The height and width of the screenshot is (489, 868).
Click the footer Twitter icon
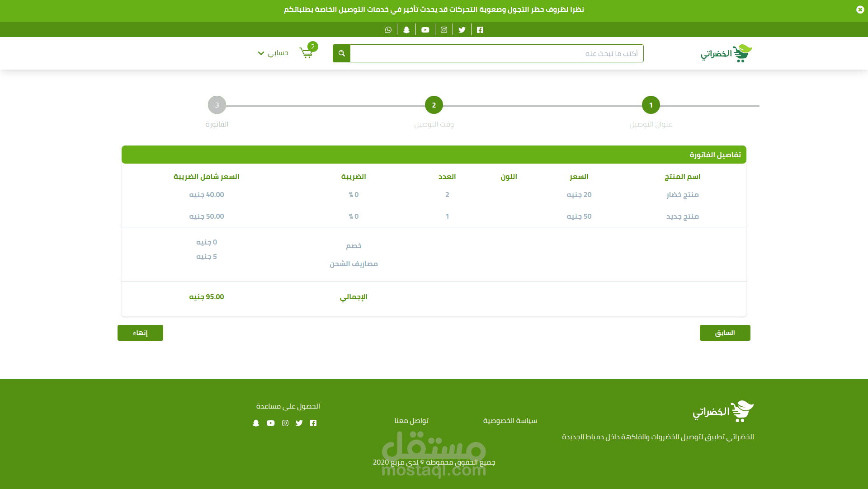299,423
